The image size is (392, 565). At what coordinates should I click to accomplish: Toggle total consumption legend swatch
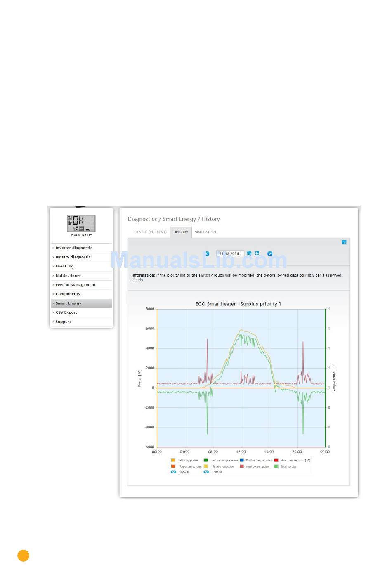pyautogui.click(x=242, y=466)
